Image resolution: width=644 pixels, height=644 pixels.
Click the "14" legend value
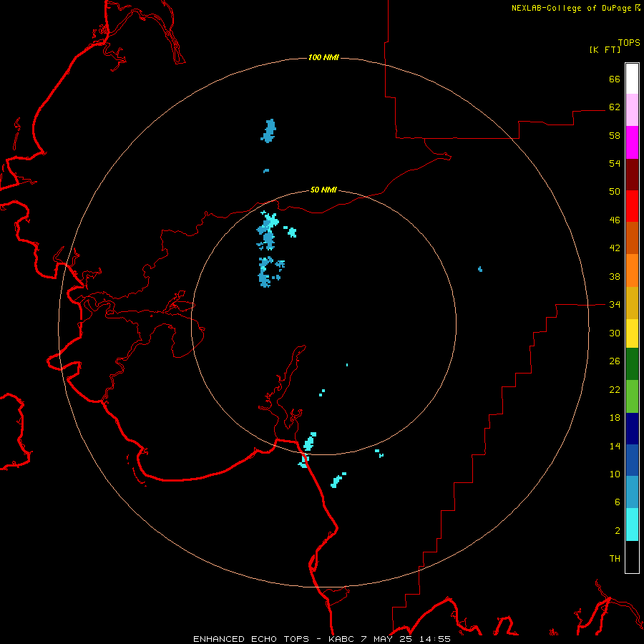[615, 446]
